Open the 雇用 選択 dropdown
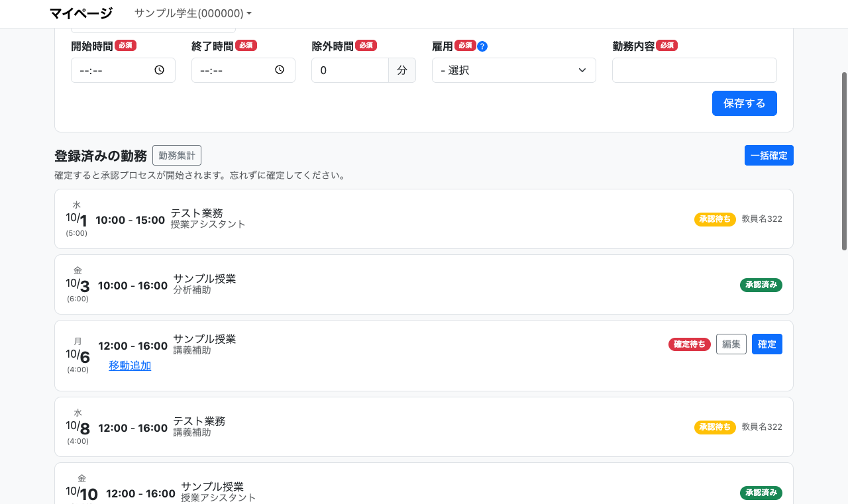The height and width of the screenshot is (504, 848). [513, 70]
